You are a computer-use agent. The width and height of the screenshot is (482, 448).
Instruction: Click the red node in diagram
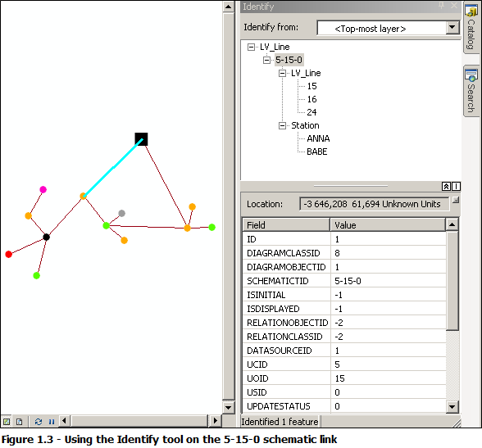coord(8,254)
